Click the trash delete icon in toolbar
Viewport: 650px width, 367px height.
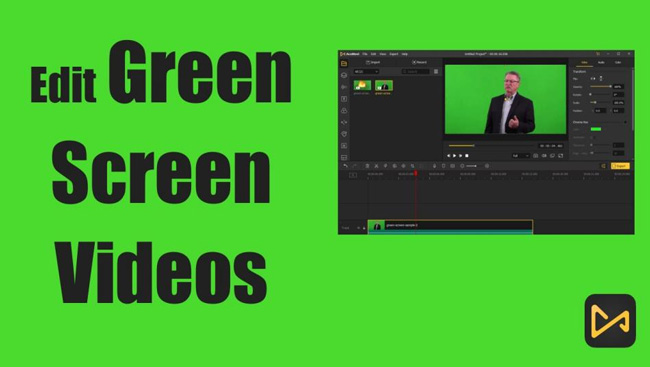tap(367, 166)
